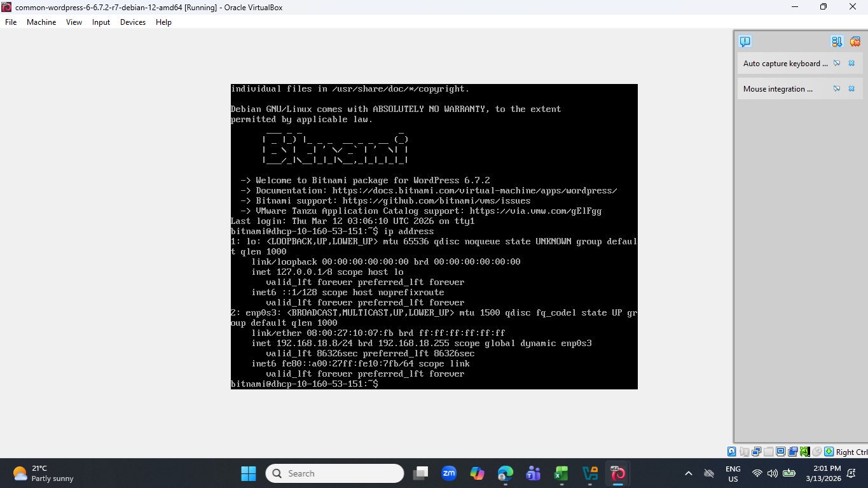Click the VirtualBox title bar app icon

(7, 7)
